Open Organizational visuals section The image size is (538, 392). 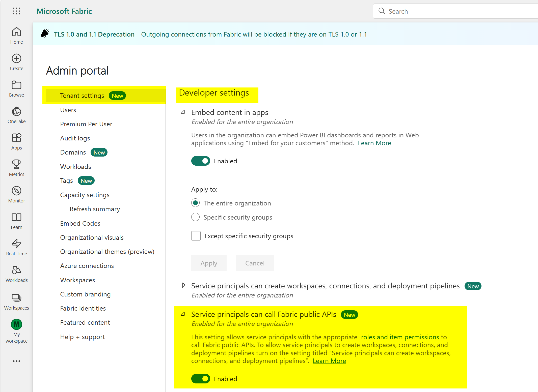point(92,237)
